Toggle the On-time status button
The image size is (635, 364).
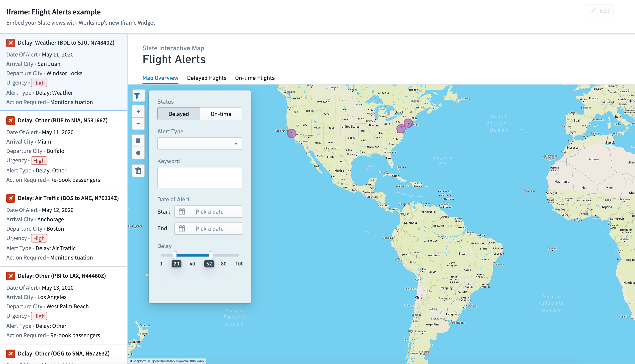pyautogui.click(x=221, y=113)
